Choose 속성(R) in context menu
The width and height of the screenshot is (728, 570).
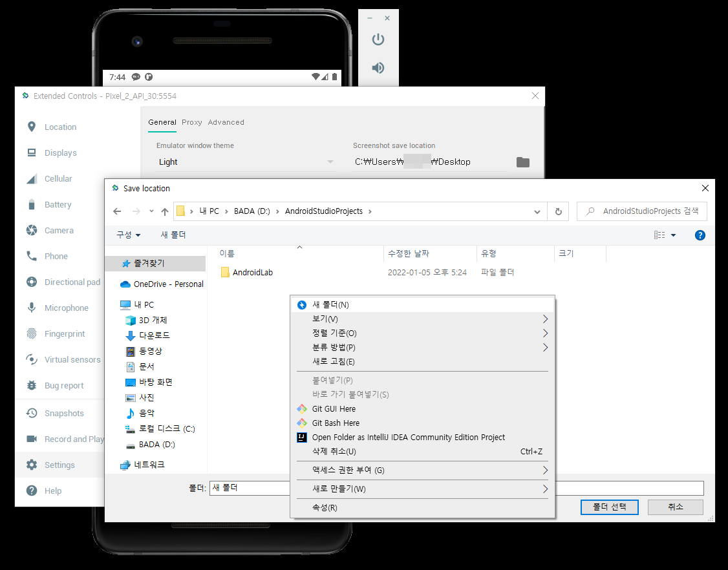coord(422,508)
